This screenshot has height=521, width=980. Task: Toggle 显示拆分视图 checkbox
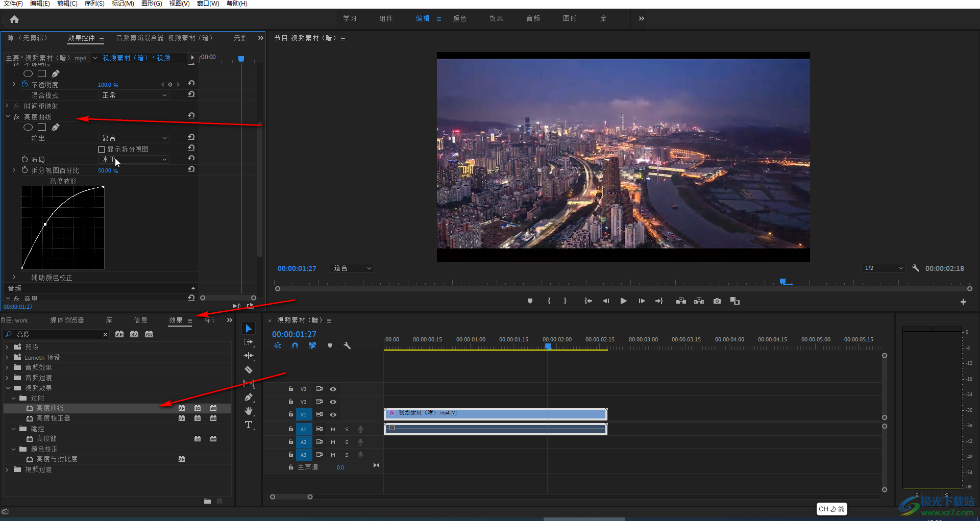(x=102, y=149)
